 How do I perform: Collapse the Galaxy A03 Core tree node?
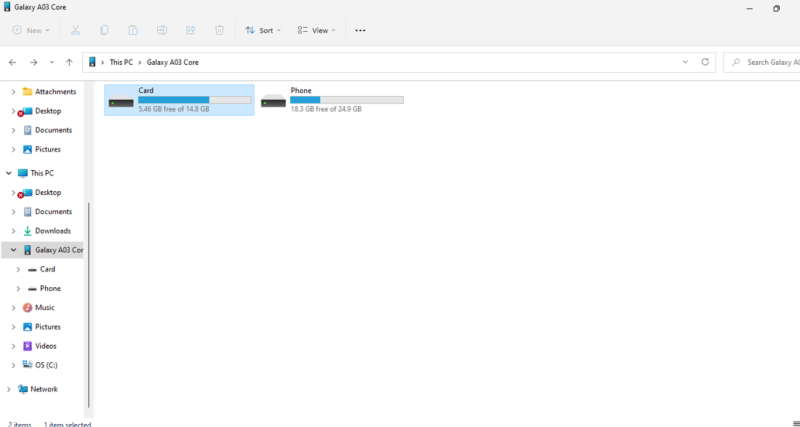coord(14,250)
